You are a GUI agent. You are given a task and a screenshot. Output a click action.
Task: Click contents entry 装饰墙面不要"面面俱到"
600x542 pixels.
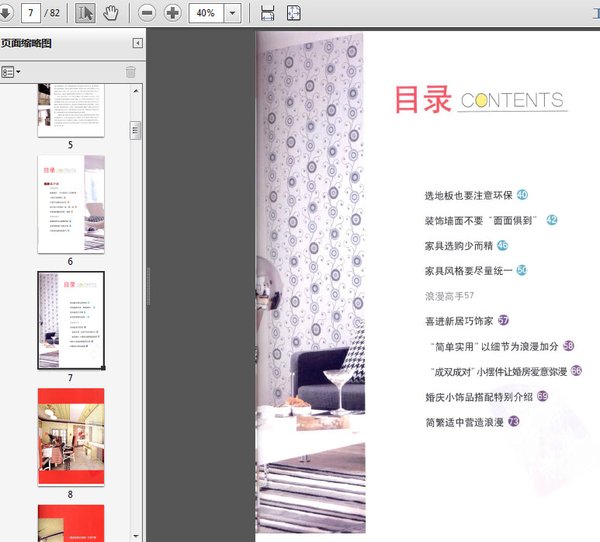[x=481, y=220]
